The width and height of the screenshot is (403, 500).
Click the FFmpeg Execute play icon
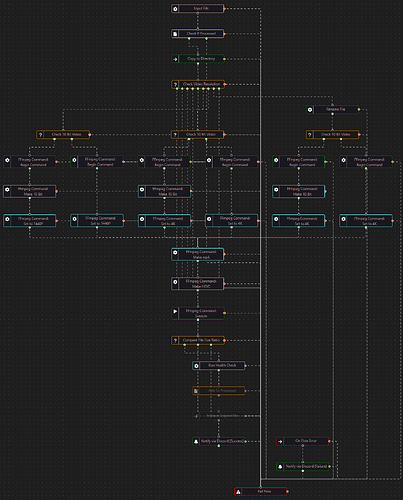click(175, 312)
